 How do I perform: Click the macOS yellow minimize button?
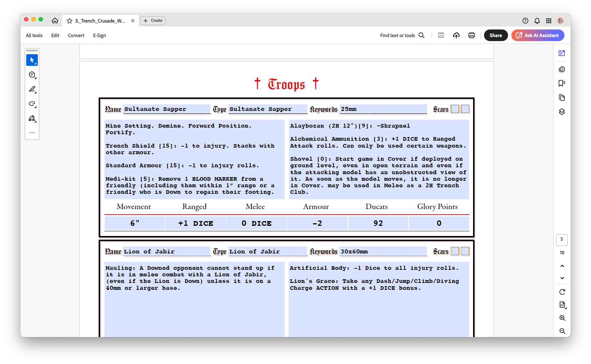[x=33, y=20]
